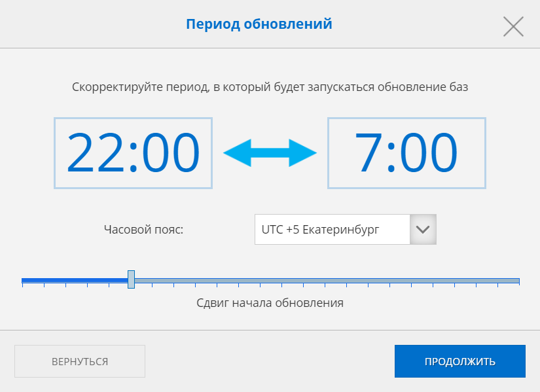
Task: Click the minutes 00 in the end time
Action: (x=428, y=153)
